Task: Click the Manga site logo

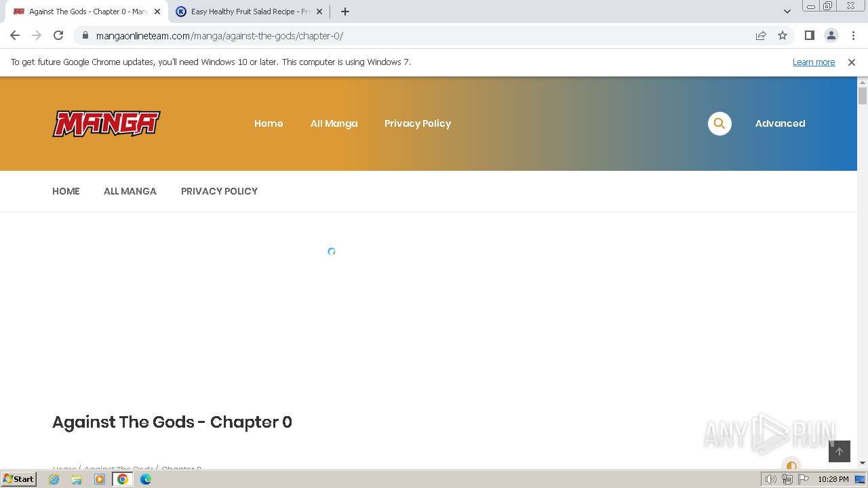Action: (106, 123)
